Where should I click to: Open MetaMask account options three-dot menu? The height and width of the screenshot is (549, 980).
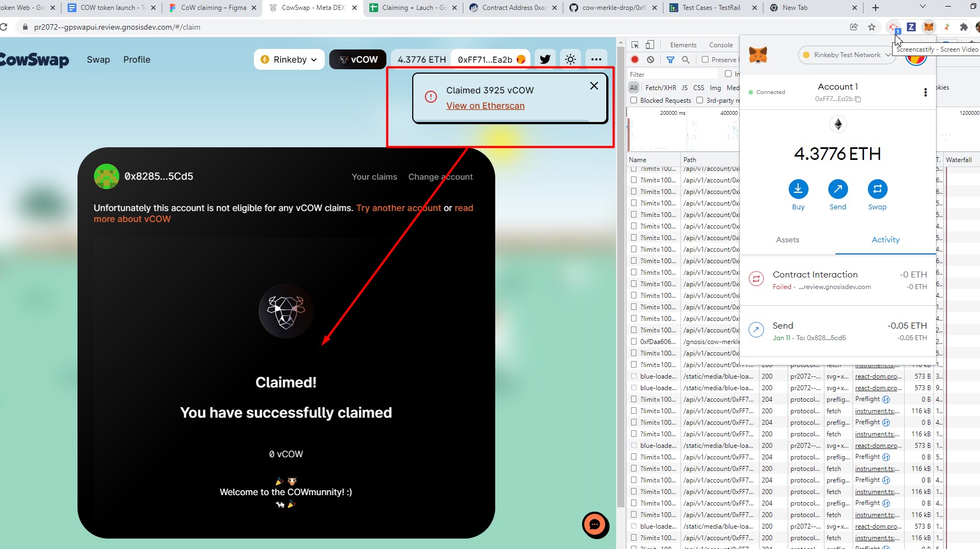pos(926,92)
